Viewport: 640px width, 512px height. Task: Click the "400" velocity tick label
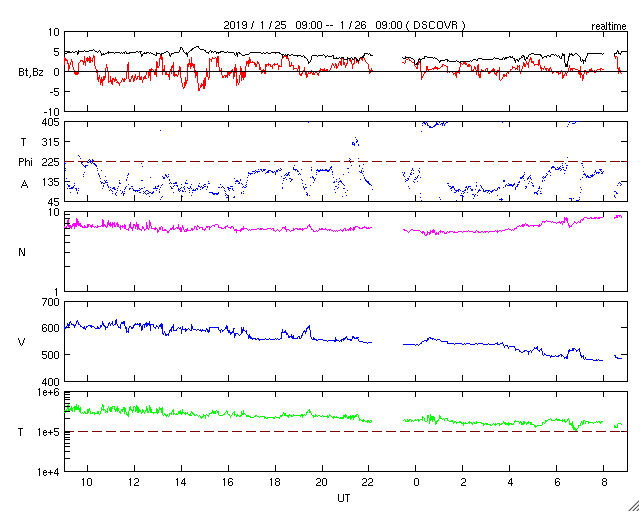pos(52,382)
